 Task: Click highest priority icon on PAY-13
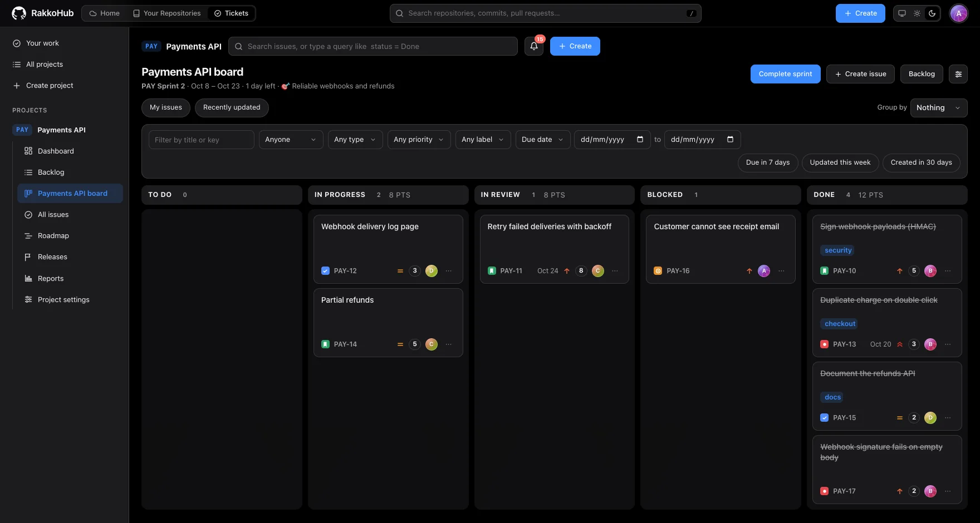900,344
